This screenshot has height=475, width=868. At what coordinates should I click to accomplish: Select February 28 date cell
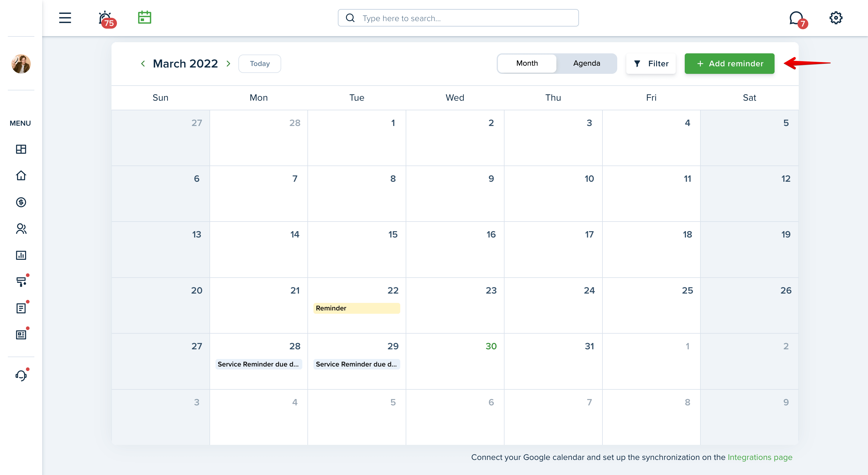(x=259, y=138)
